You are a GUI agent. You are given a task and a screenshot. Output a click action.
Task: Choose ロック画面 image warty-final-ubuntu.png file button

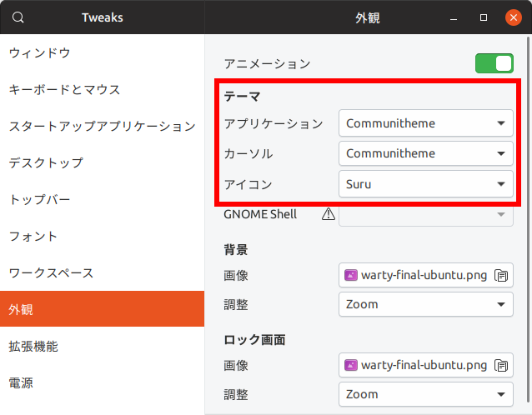coord(426,365)
